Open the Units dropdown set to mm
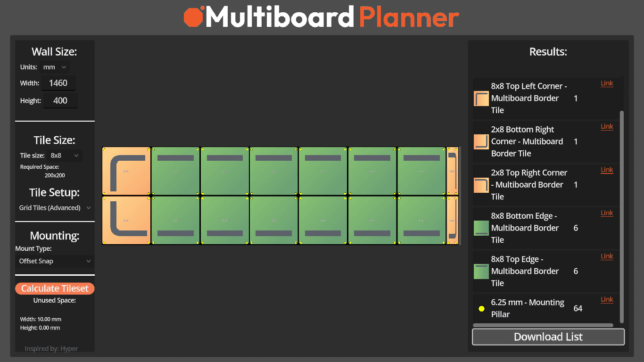 pos(55,67)
